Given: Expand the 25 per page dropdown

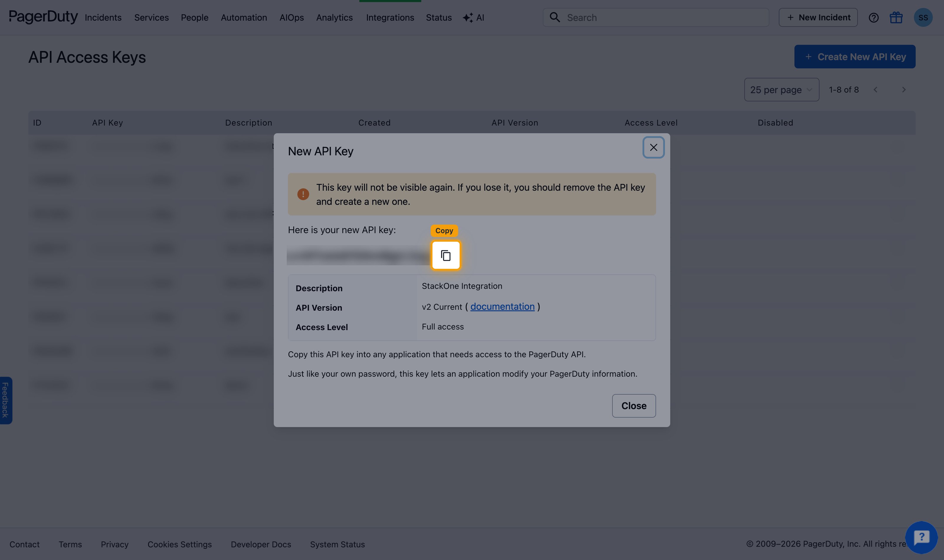Looking at the screenshot, I should pos(781,90).
